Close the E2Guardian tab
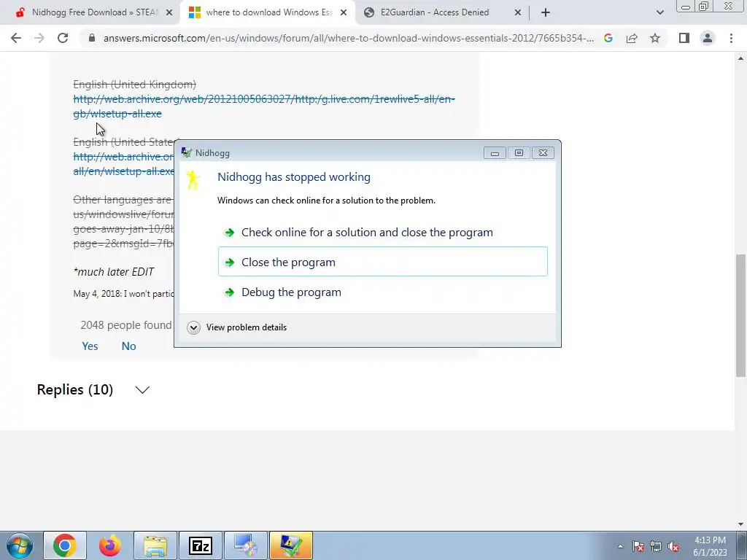 pyautogui.click(x=518, y=12)
